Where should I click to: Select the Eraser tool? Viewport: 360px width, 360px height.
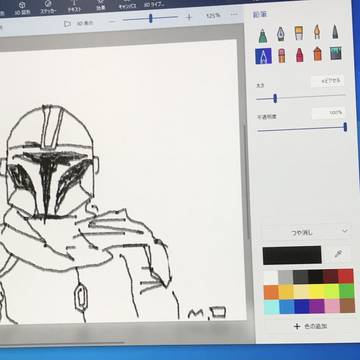(282, 55)
